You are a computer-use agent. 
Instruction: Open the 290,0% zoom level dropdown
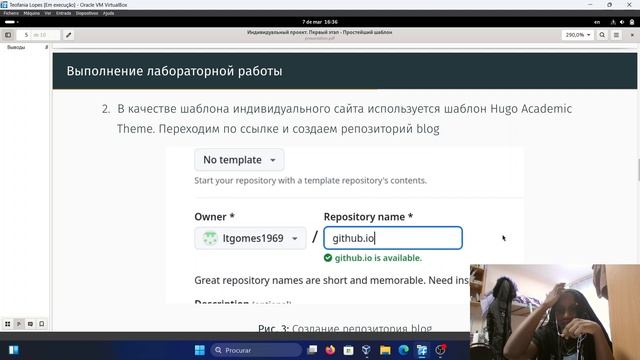point(578,35)
